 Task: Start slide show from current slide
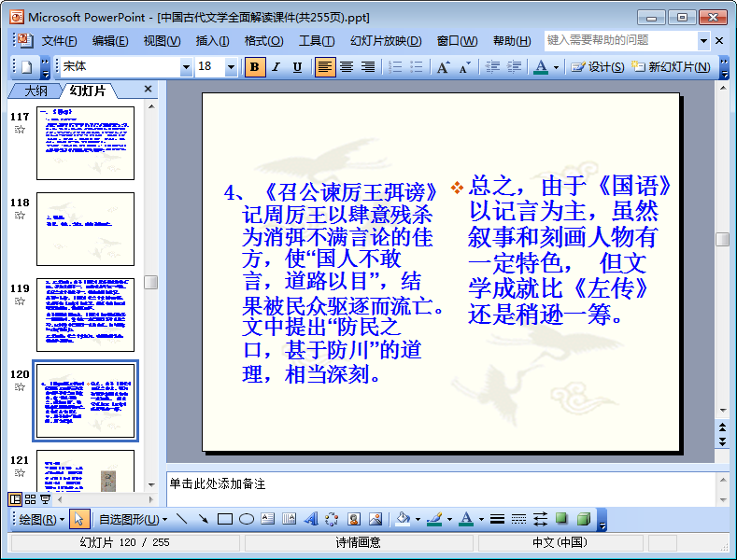[45, 499]
